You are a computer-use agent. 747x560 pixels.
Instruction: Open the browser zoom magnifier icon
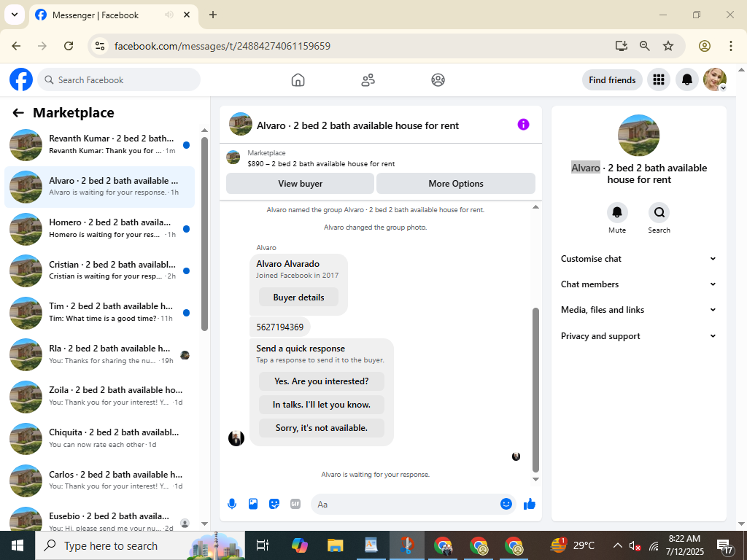click(x=645, y=46)
